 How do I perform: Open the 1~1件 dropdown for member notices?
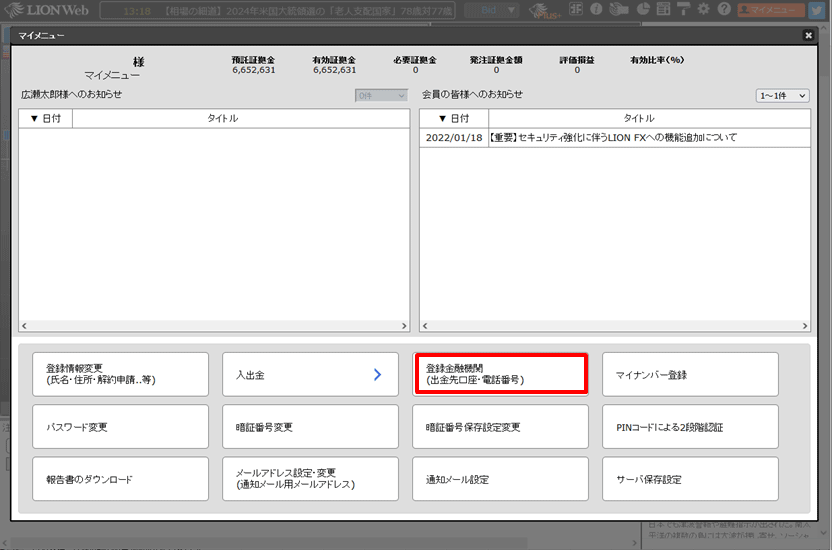(782, 95)
